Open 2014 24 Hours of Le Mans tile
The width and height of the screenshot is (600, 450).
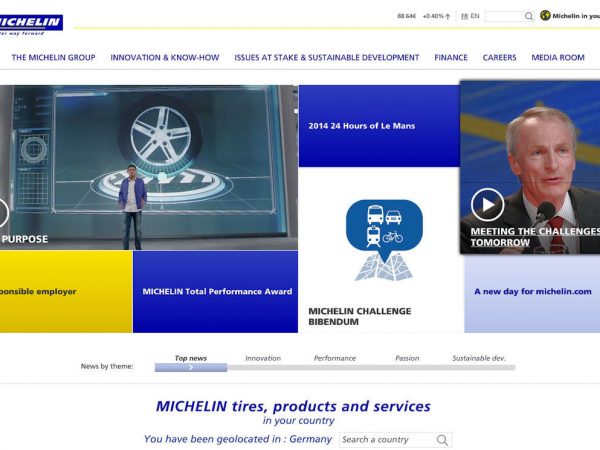[x=379, y=126]
